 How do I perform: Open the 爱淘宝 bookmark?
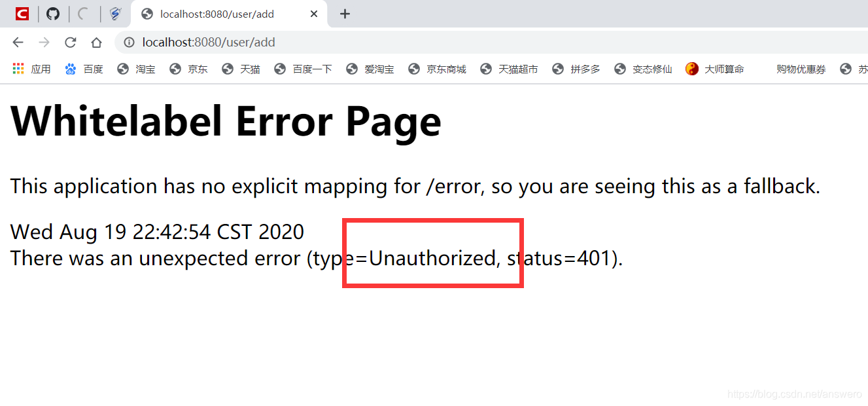370,69
